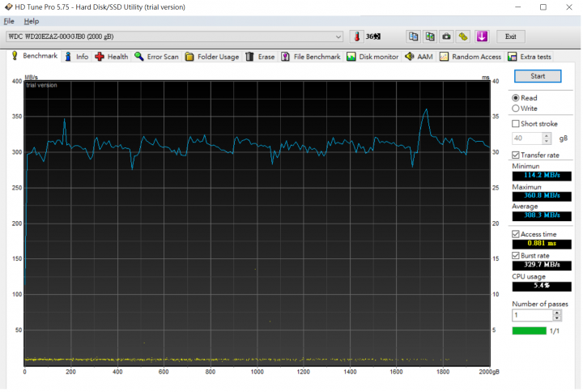Click the thermometer temperature icon
The width and height of the screenshot is (583, 392).
tap(357, 36)
